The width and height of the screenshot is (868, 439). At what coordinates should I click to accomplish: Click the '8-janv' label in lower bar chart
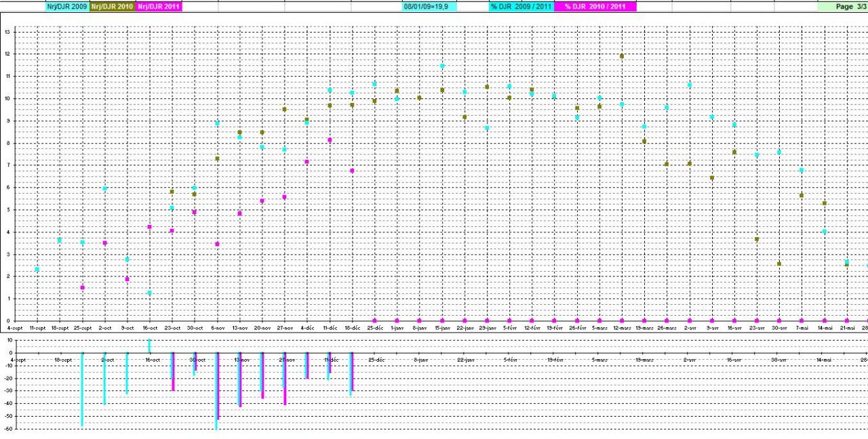420,360
